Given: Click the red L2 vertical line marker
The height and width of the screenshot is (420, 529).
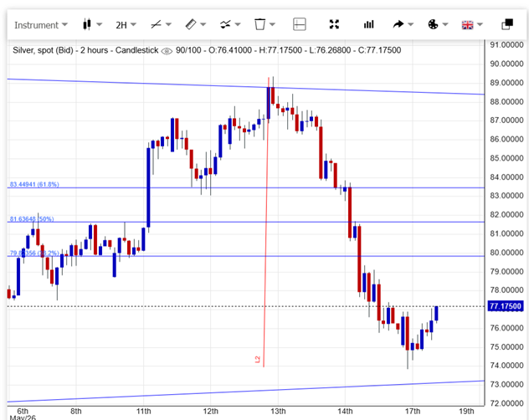Looking at the screenshot, I should point(258,359).
